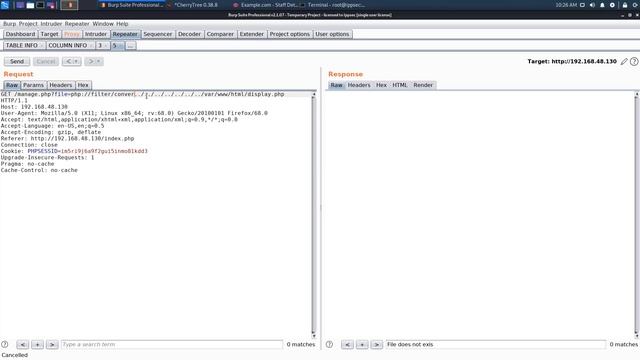Focus the response search field

pyautogui.click(x=496, y=344)
